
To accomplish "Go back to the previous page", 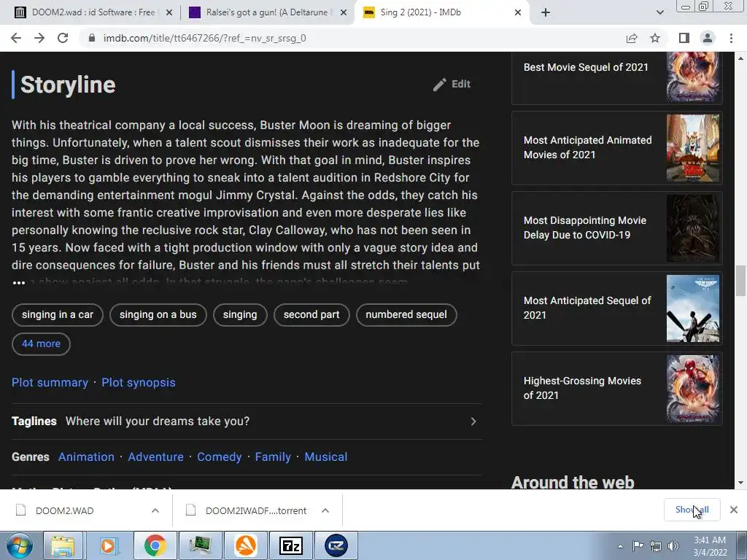I will [16, 38].
